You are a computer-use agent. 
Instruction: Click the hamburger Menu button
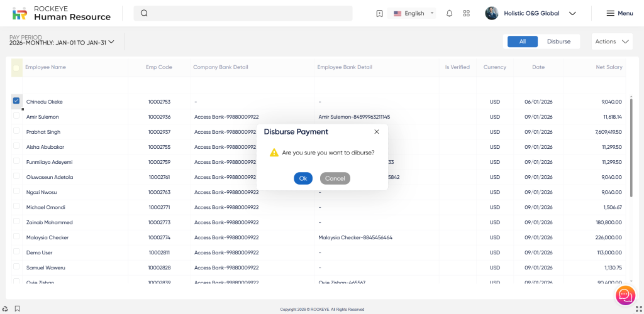pyautogui.click(x=619, y=13)
